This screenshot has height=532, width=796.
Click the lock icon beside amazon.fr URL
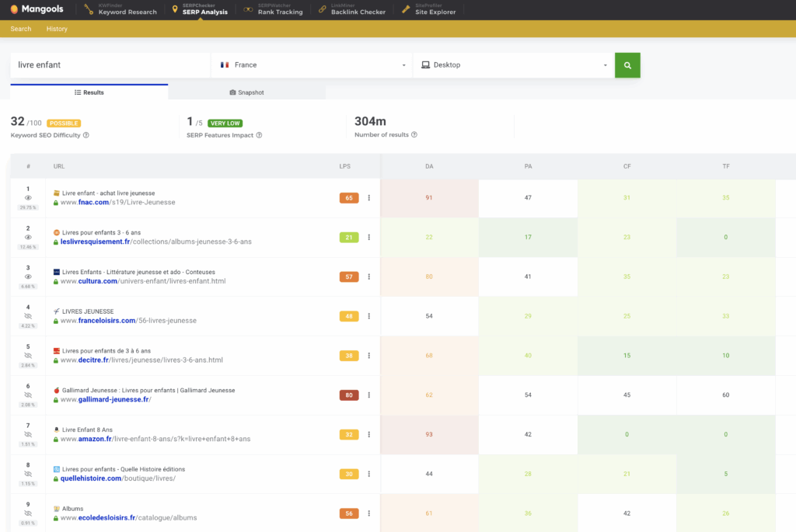(x=56, y=440)
